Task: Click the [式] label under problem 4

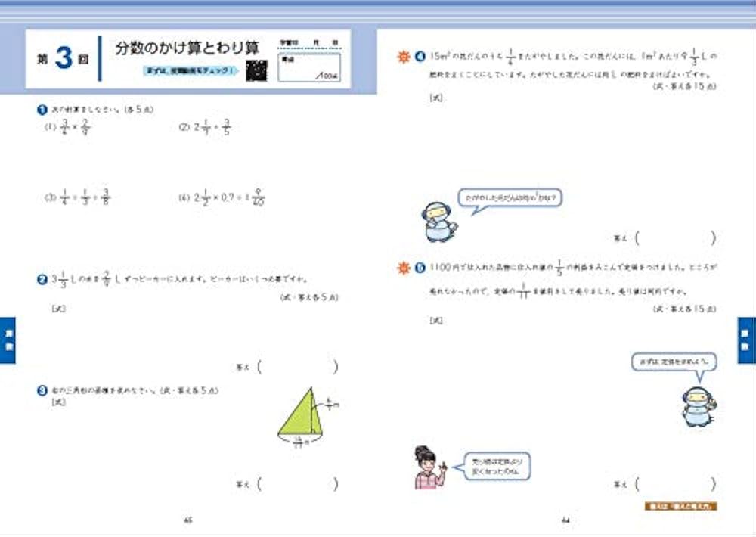Action: coord(436,98)
